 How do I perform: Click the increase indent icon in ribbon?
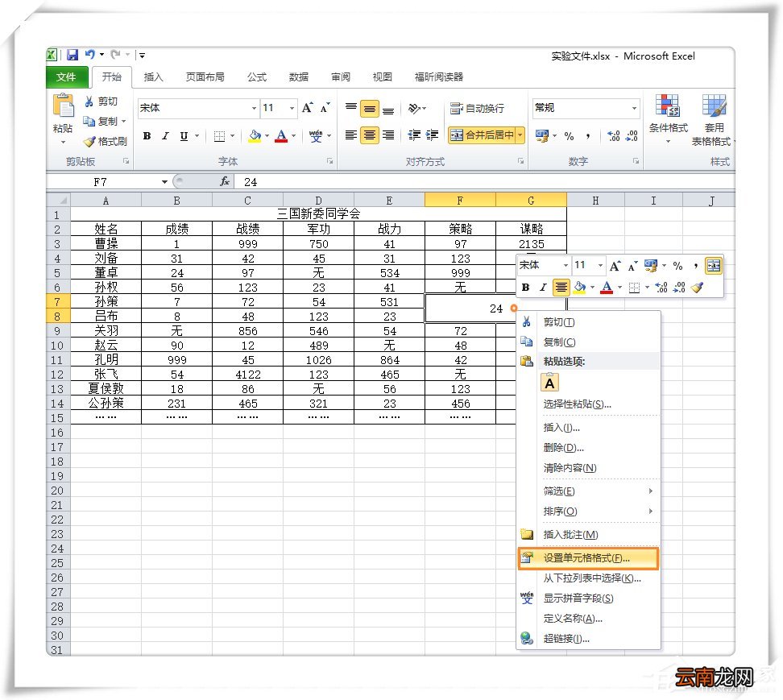tap(432, 135)
